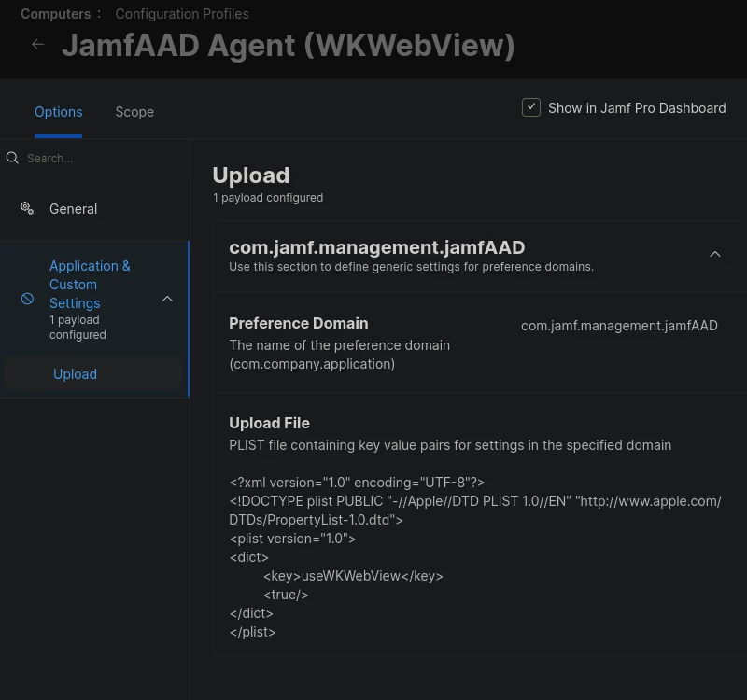Open Computers breadcrumb link

[x=55, y=14]
